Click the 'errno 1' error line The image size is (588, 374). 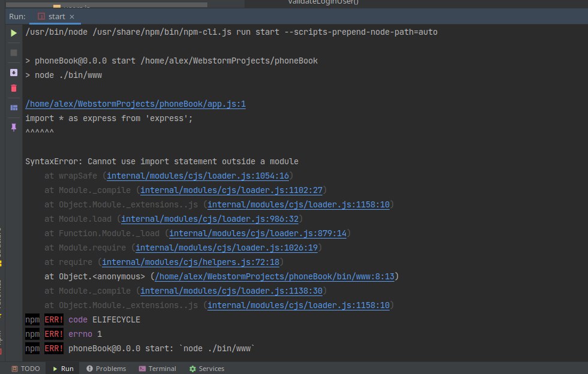[x=64, y=334]
